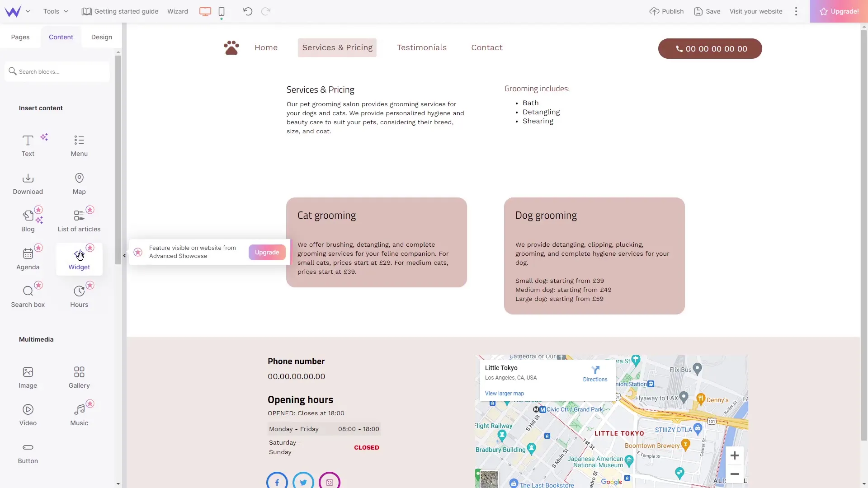Save the website
Viewport: 868px width, 488px height.
(x=707, y=11)
